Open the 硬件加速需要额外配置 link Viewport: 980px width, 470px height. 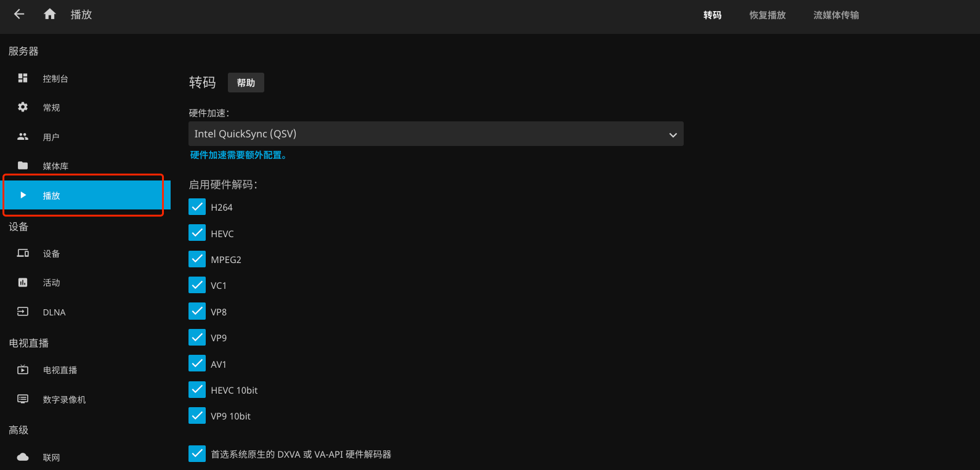tap(238, 155)
